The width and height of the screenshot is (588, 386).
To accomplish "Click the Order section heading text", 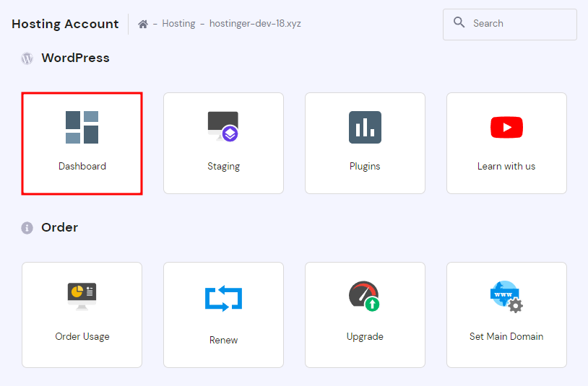I will click(59, 227).
